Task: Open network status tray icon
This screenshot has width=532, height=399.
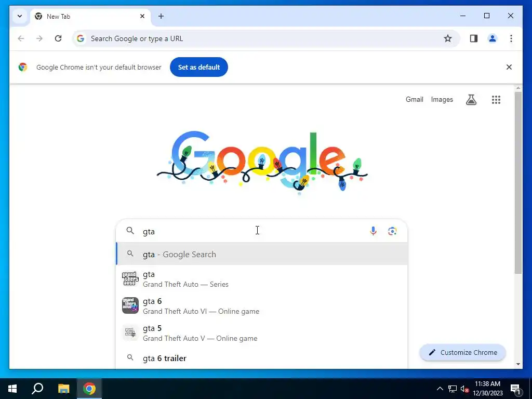Action: tap(453, 389)
